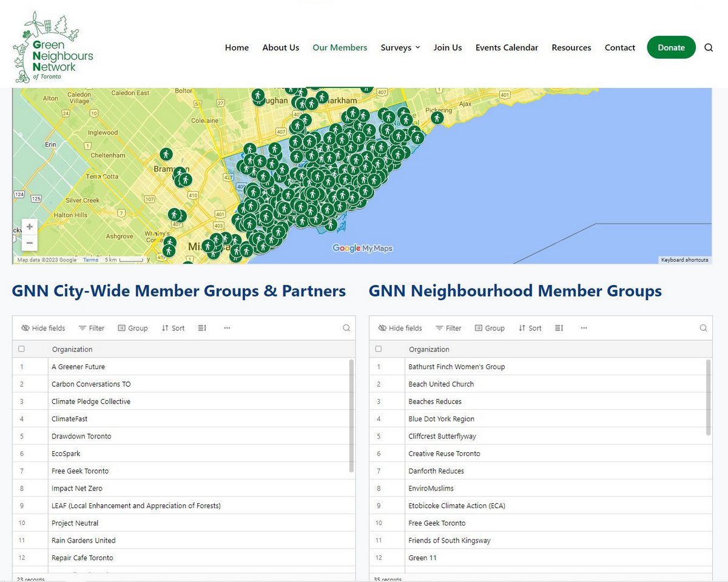Open Group in City-Wide Member Groups table
This screenshot has width=728, height=582.
(133, 328)
